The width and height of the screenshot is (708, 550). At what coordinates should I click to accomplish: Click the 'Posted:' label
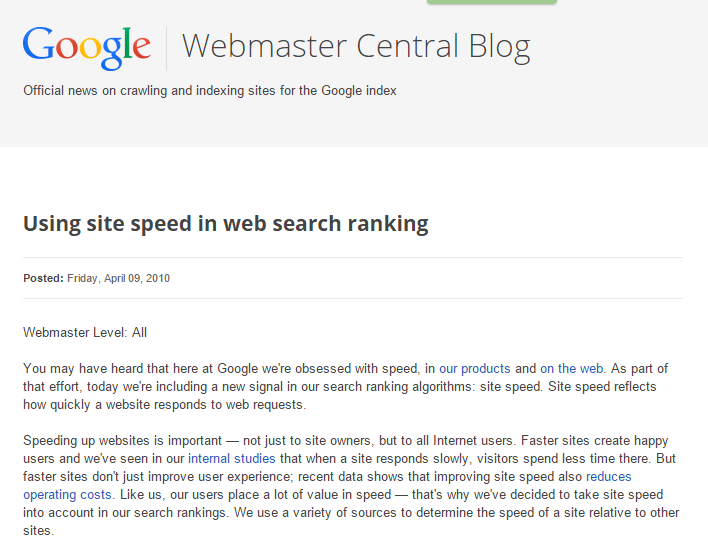point(43,278)
